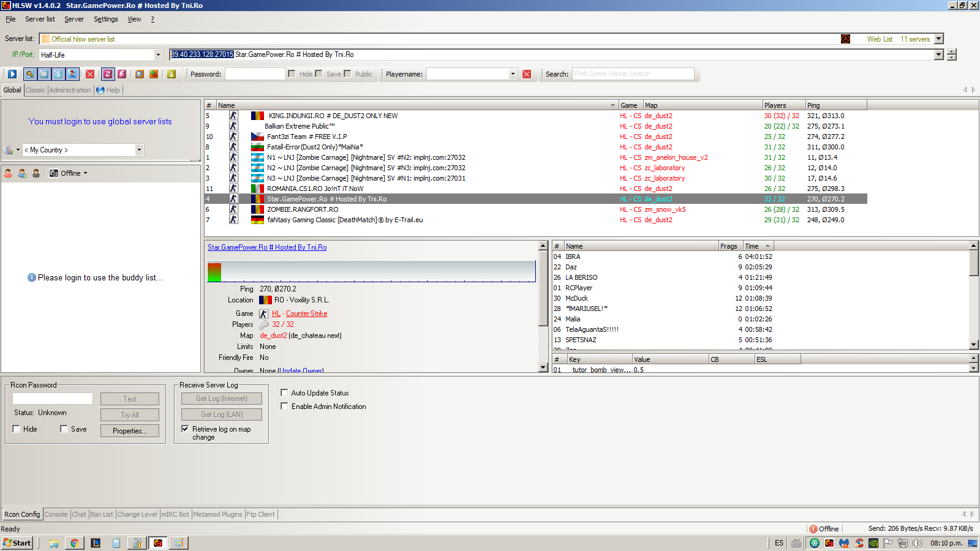Click the orange icon with green arrow
Viewport: 980px width, 551px height.
click(154, 74)
